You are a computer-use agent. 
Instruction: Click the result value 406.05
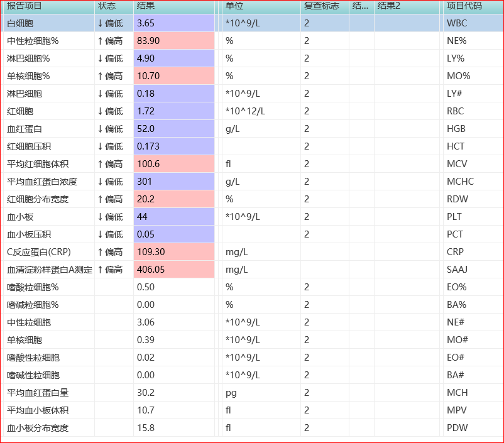pyautogui.click(x=151, y=270)
